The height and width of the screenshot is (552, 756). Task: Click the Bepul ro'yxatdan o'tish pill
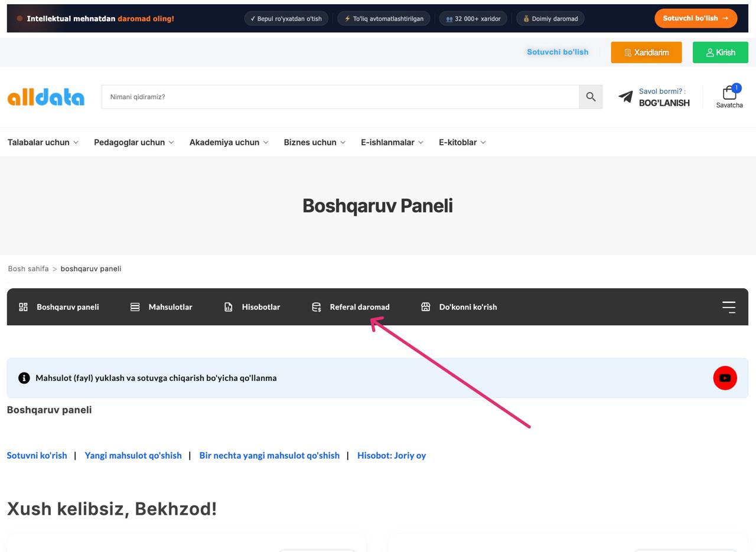pos(286,18)
